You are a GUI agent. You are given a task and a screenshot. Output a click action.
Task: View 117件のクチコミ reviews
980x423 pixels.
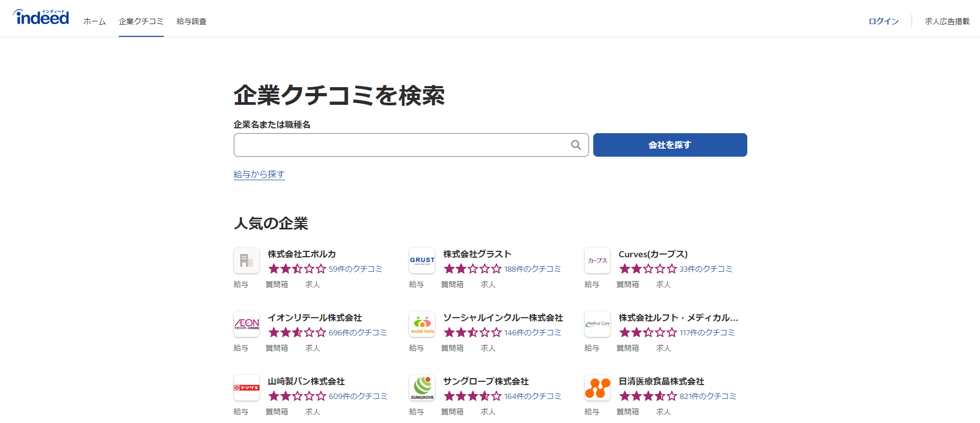[707, 333]
